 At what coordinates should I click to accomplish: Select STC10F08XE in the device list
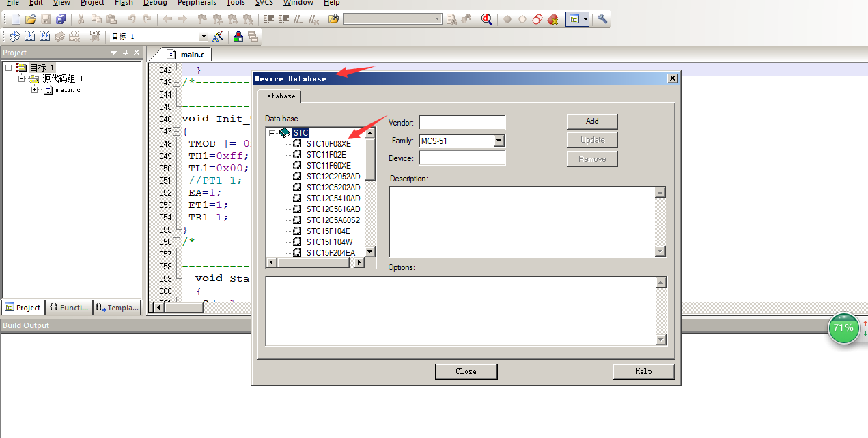point(328,144)
